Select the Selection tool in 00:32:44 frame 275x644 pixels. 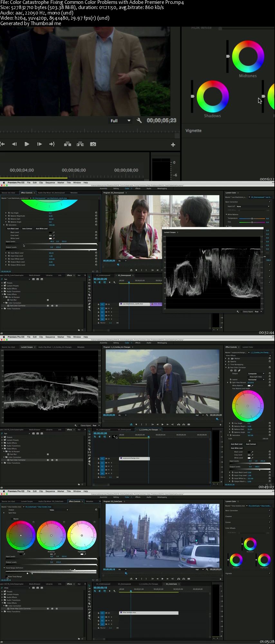pos(90,277)
